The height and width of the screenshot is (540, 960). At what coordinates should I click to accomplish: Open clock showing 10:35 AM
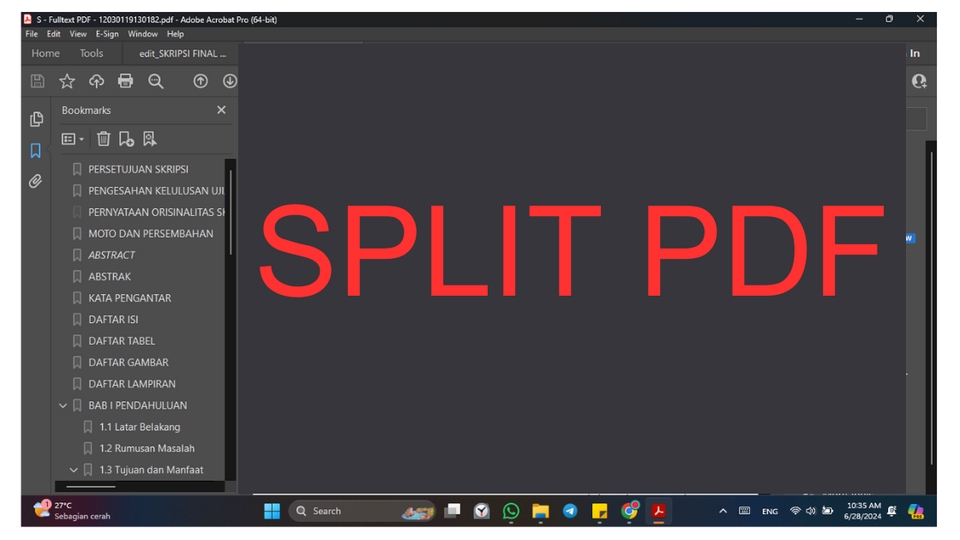(x=863, y=511)
